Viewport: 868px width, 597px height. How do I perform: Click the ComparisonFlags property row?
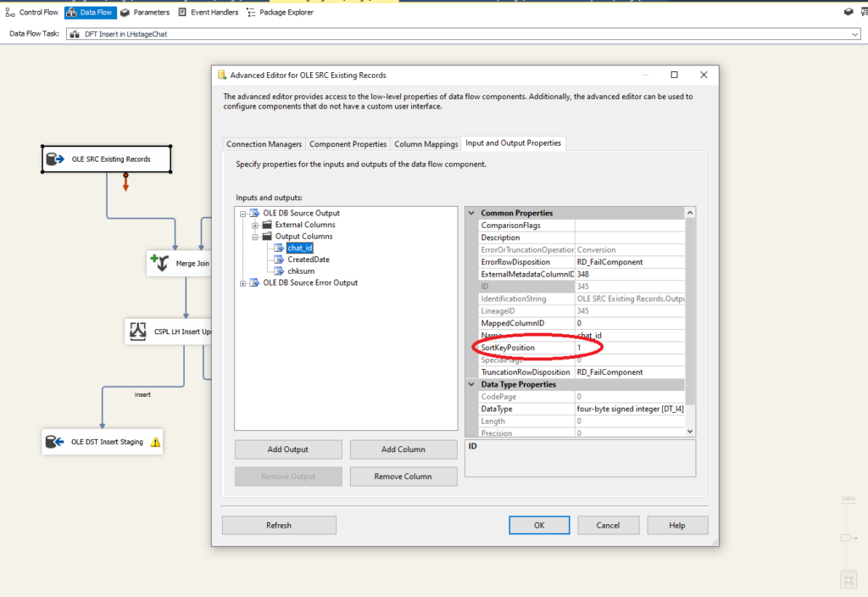(581, 226)
